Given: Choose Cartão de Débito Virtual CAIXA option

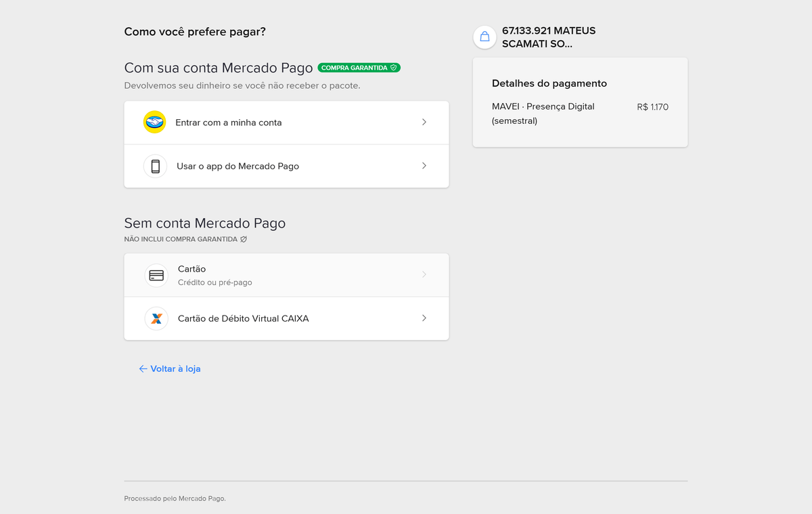Looking at the screenshot, I should click(x=286, y=318).
